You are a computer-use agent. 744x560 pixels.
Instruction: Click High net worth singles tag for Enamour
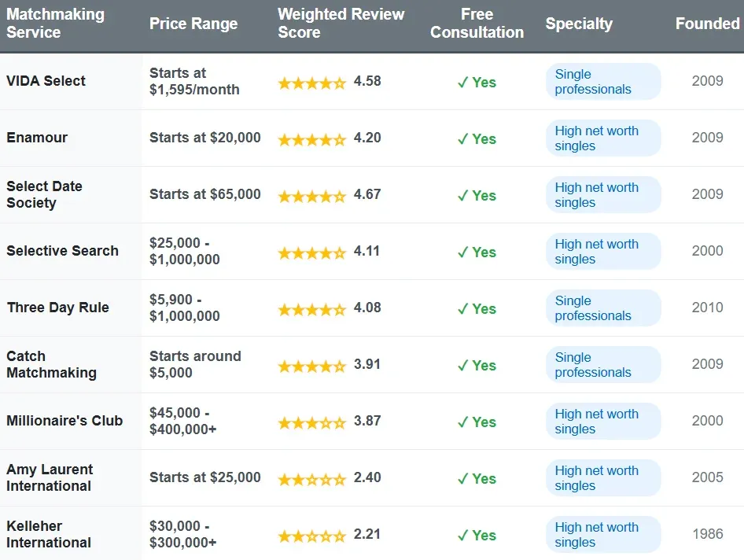[602, 138]
